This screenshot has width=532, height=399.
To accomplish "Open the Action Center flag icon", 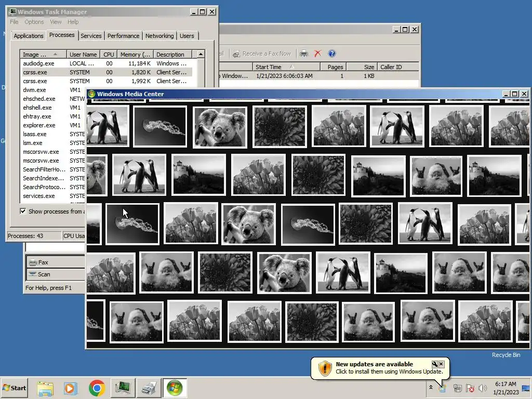I will coord(470,388).
